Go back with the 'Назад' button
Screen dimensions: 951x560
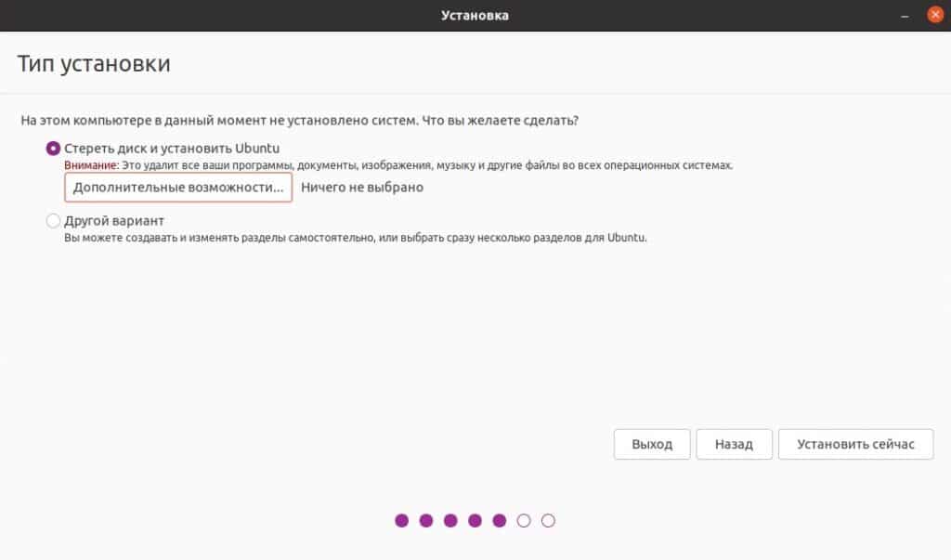734,445
